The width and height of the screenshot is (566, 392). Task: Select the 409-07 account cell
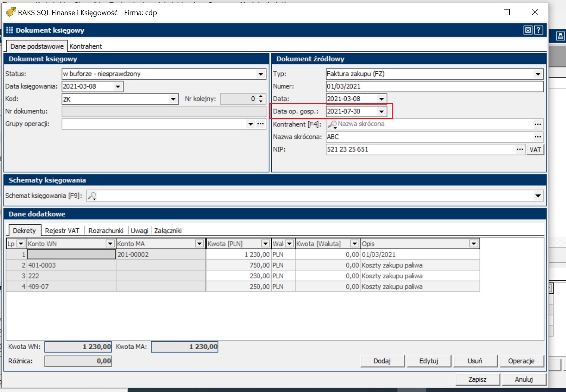tap(71, 287)
